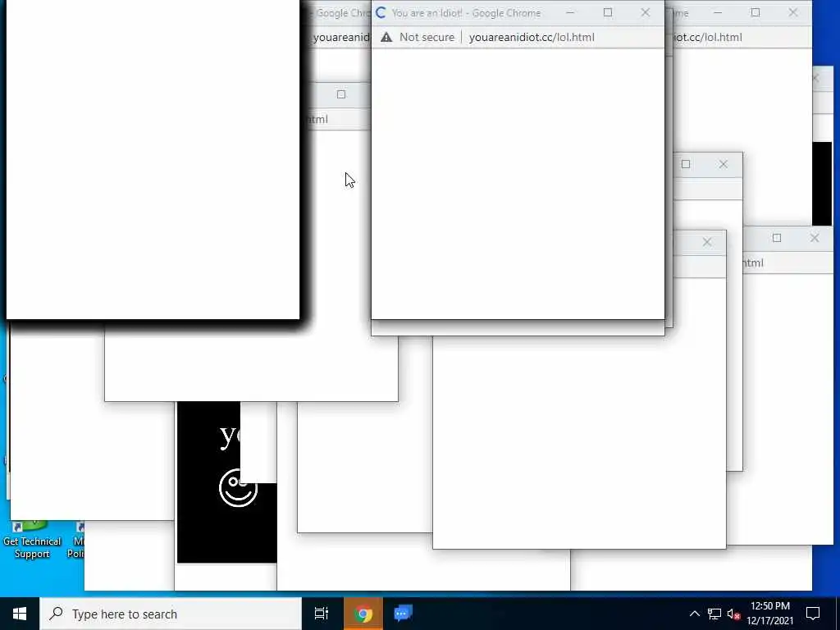
Task: Open Task View from the taskbar
Action: tap(322, 614)
